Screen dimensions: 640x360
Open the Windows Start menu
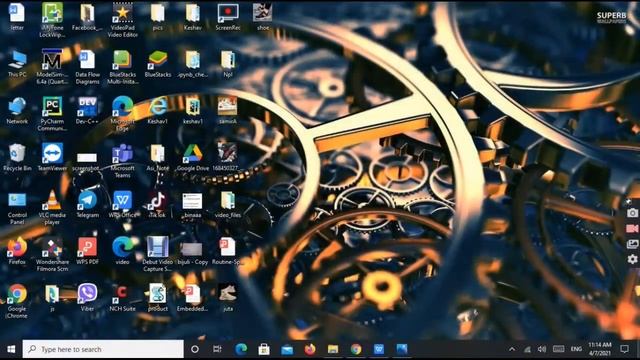click(x=11, y=349)
